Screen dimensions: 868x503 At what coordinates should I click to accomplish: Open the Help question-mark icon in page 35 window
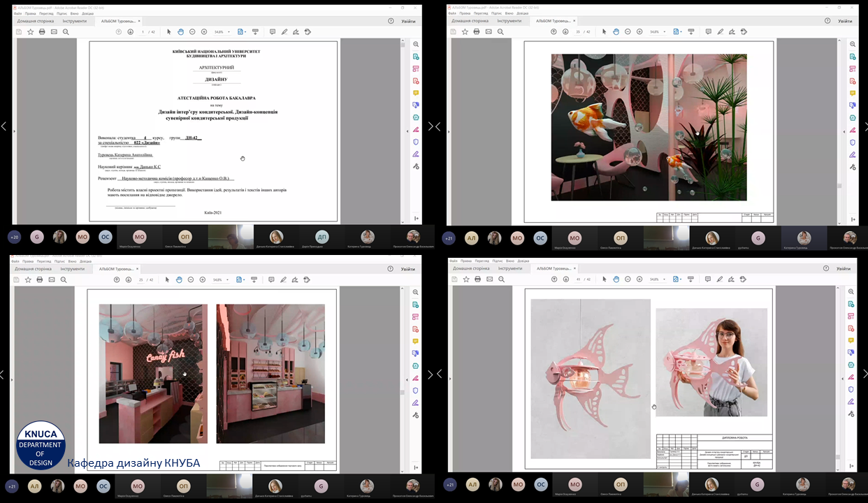(x=826, y=21)
